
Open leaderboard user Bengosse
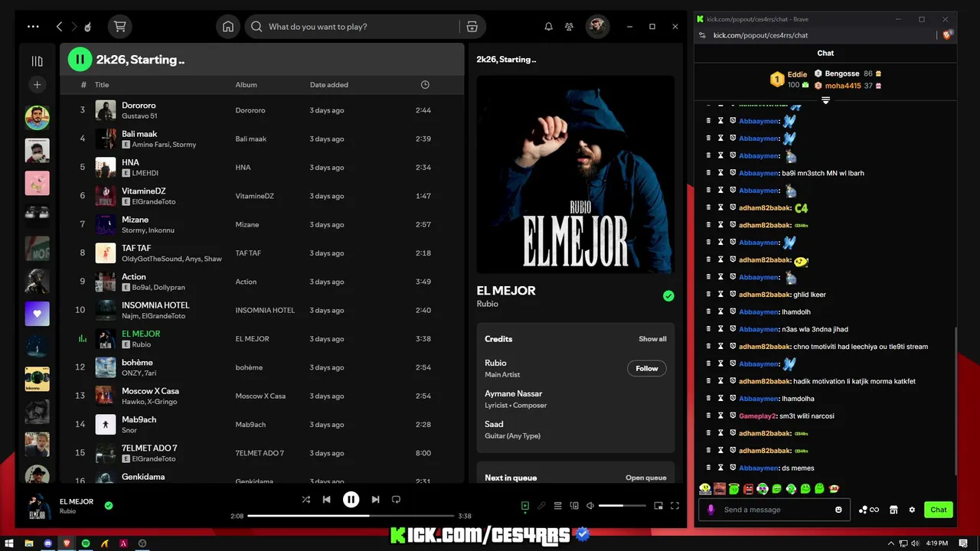pos(841,73)
